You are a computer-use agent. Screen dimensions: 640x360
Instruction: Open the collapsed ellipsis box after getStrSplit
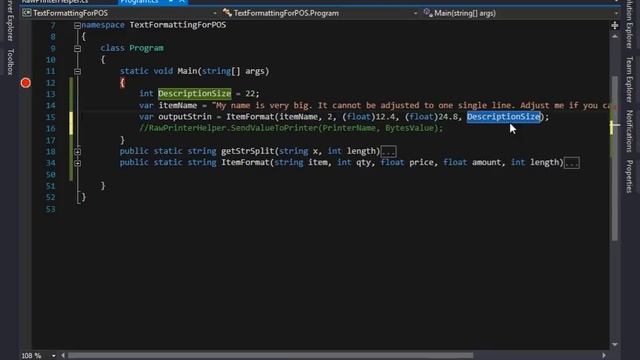pos(388,152)
